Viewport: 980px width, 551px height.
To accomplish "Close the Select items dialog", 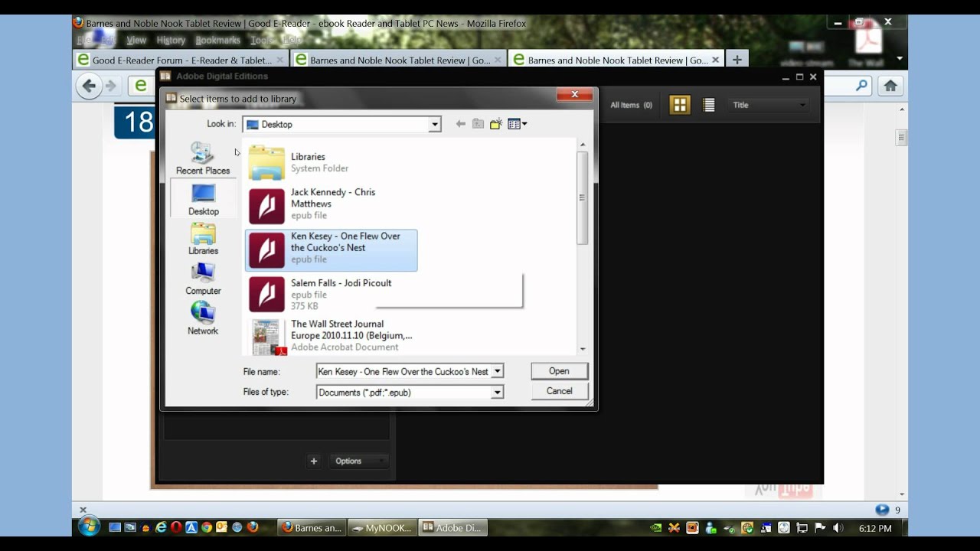I will pos(574,95).
